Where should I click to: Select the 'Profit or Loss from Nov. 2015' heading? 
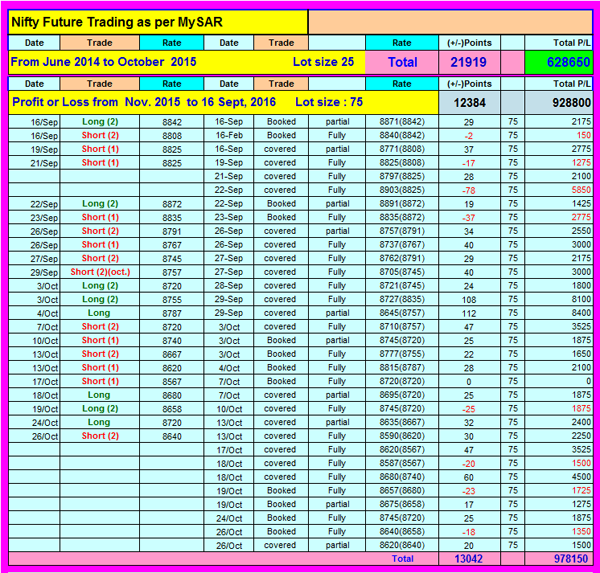pos(96,102)
